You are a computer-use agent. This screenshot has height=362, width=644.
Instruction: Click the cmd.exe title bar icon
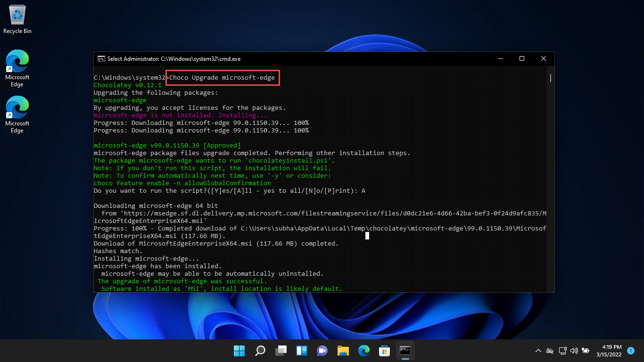click(x=101, y=59)
